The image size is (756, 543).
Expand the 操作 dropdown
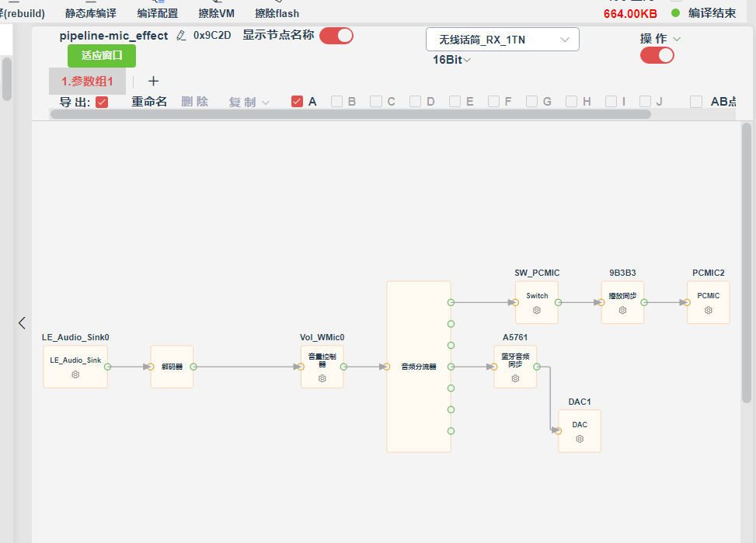coord(660,39)
